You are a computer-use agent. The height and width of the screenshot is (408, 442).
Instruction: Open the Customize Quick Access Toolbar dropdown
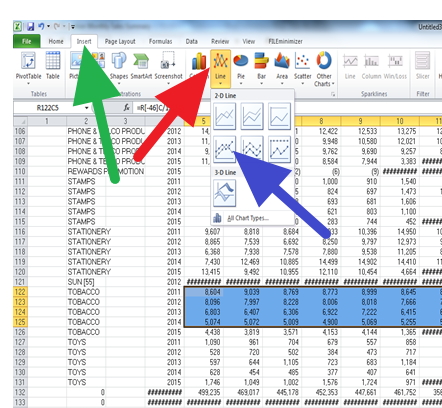(73, 26)
